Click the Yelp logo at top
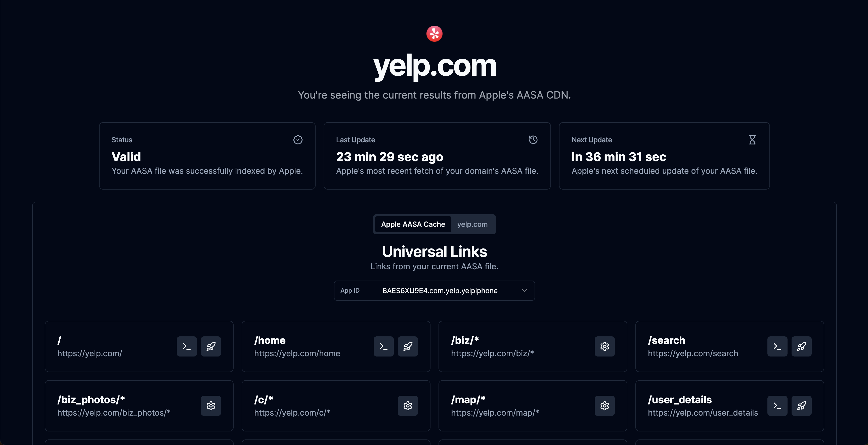Image resolution: width=868 pixels, height=445 pixels. click(434, 34)
